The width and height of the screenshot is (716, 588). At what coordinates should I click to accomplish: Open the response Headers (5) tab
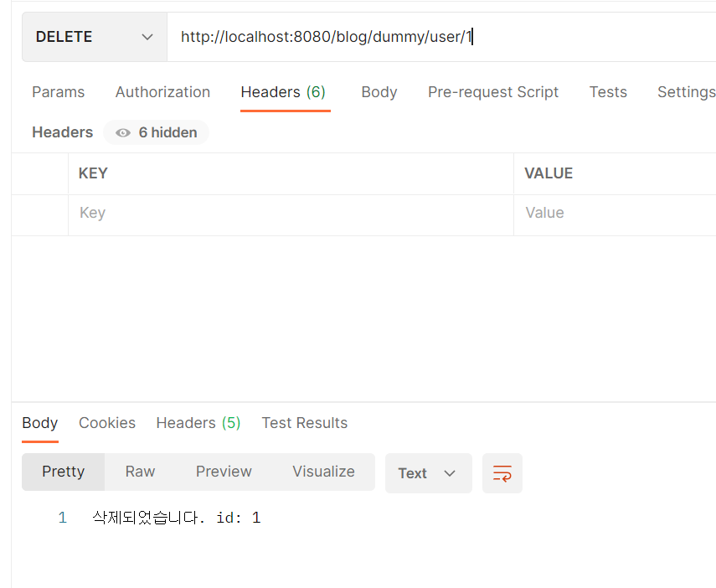coord(198,423)
